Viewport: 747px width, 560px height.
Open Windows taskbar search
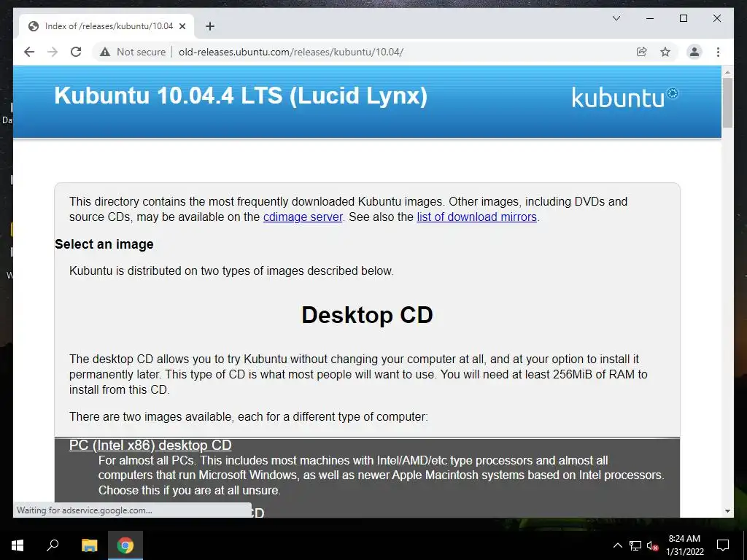[x=53, y=545]
